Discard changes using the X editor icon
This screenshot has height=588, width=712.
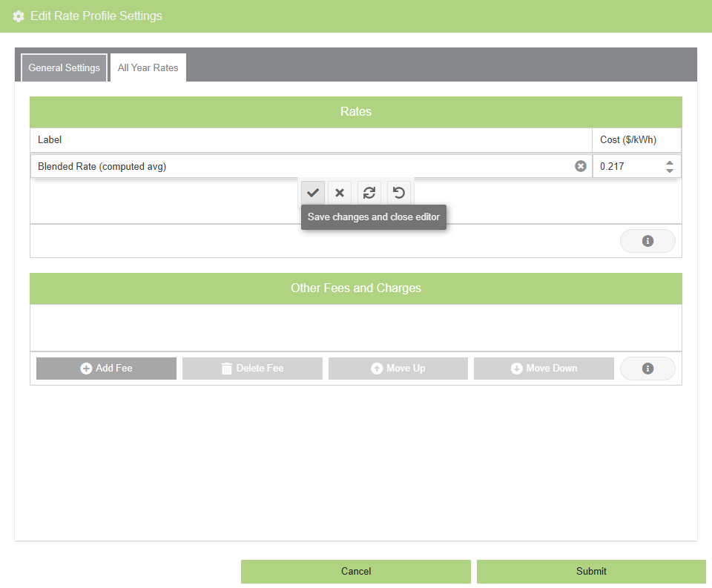[340, 192]
